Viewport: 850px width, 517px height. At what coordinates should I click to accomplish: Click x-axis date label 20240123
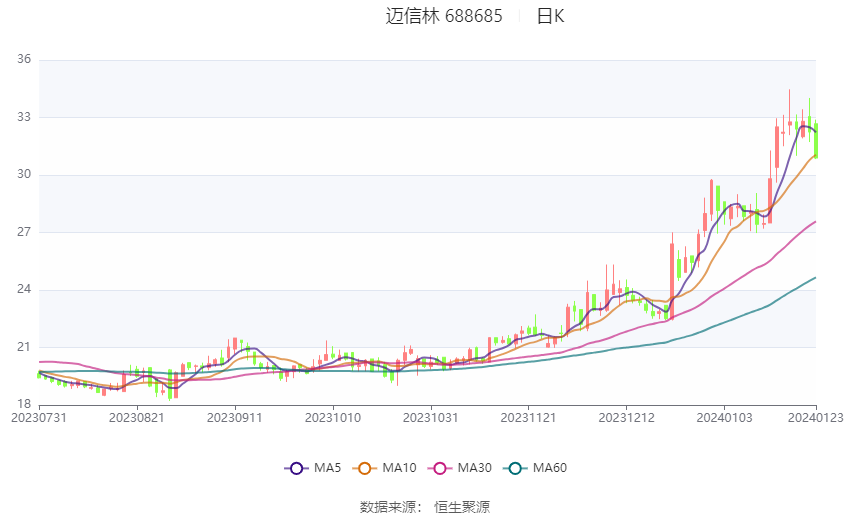(816, 418)
